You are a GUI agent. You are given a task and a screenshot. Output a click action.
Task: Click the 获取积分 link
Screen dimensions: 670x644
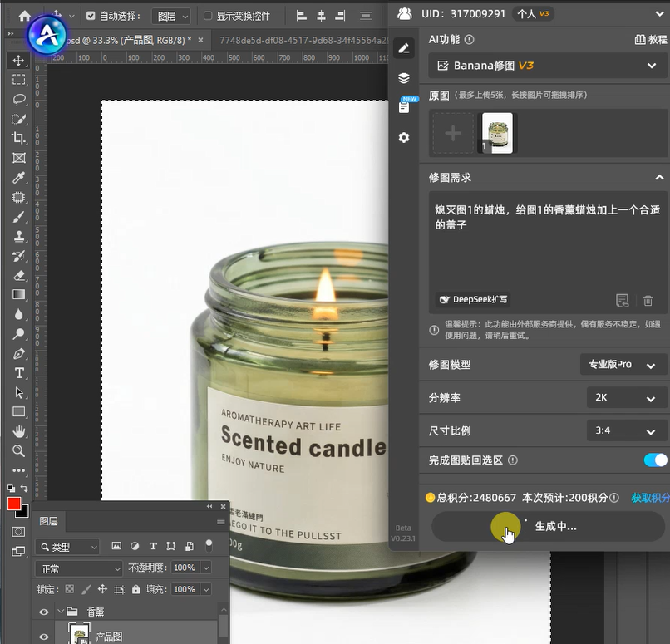pos(649,498)
